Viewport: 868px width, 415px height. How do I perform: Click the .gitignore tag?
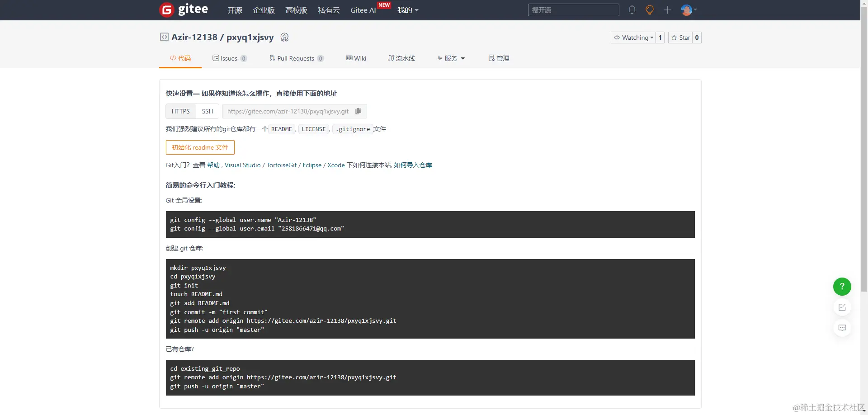pos(353,129)
